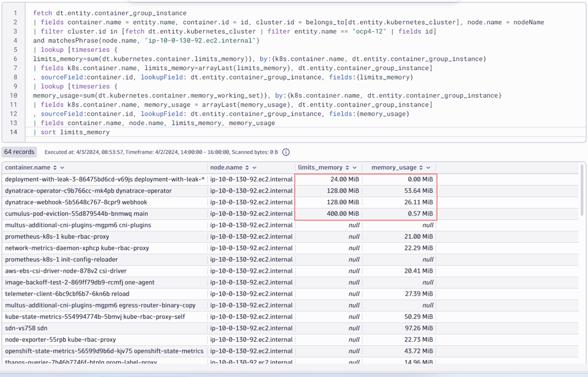Sort by limits_memory column arrows

coord(347,168)
